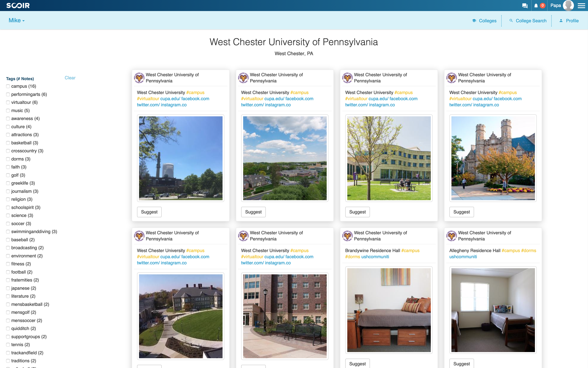Open the notifications bell icon
588x368 pixels.
pos(536,6)
